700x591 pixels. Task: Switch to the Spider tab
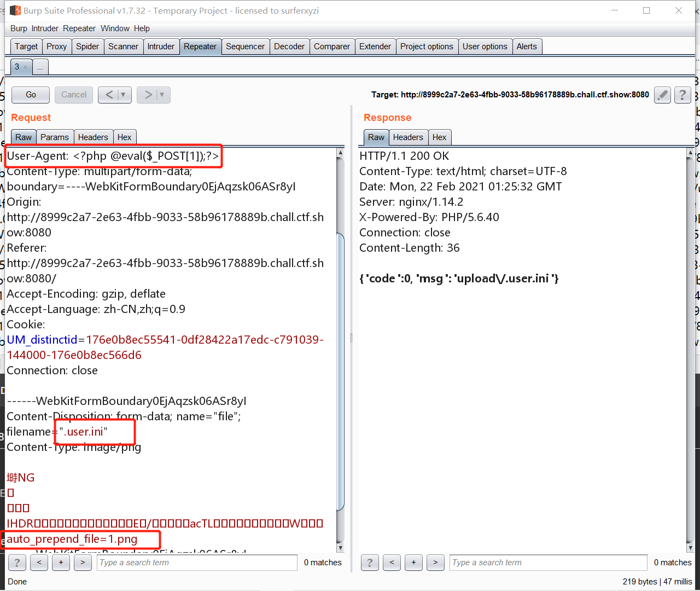[87, 47]
